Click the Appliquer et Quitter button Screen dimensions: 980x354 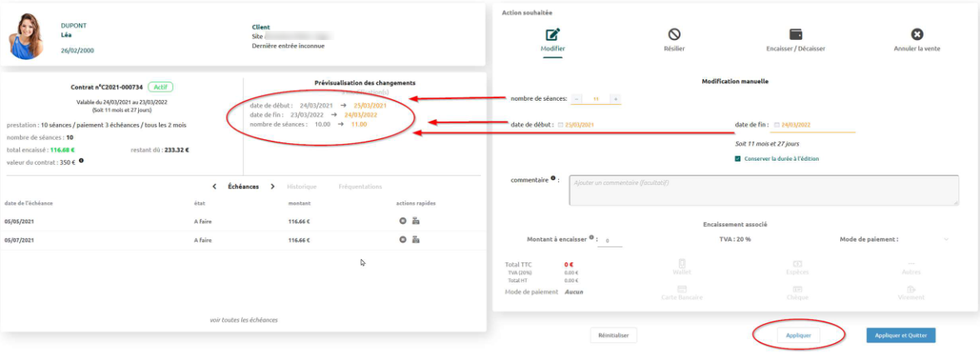click(901, 335)
